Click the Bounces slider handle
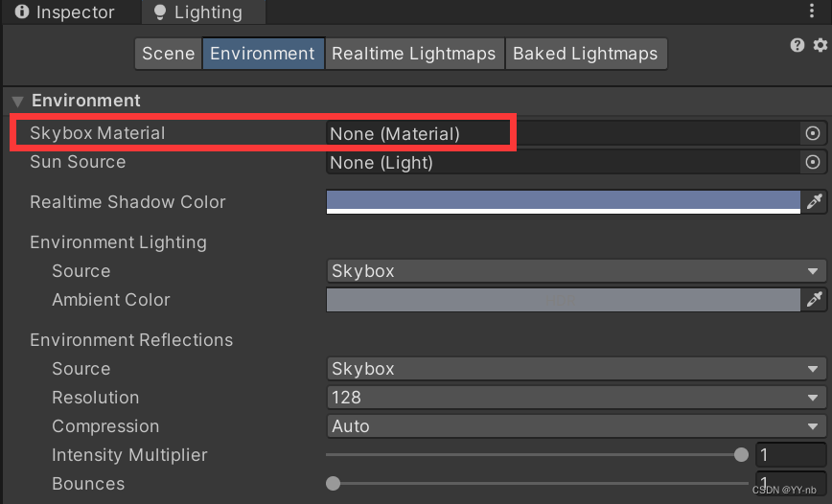This screenshot has height=504, width=832. 333,483
